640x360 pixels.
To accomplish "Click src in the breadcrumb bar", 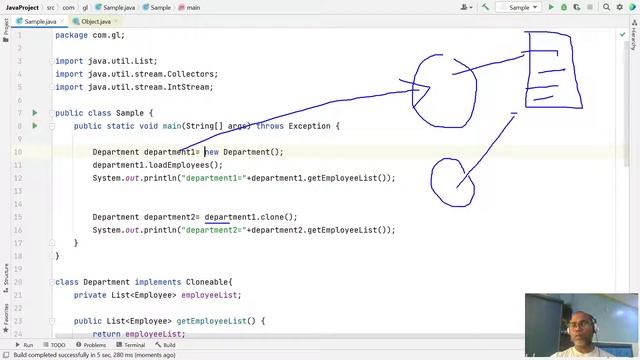I will pos(50,7).
